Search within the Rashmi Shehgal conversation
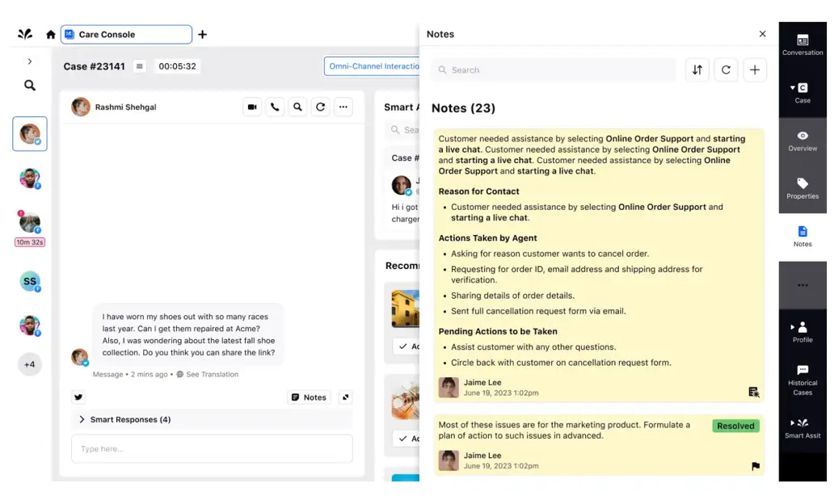834x504 pixels. click(298, 107)
